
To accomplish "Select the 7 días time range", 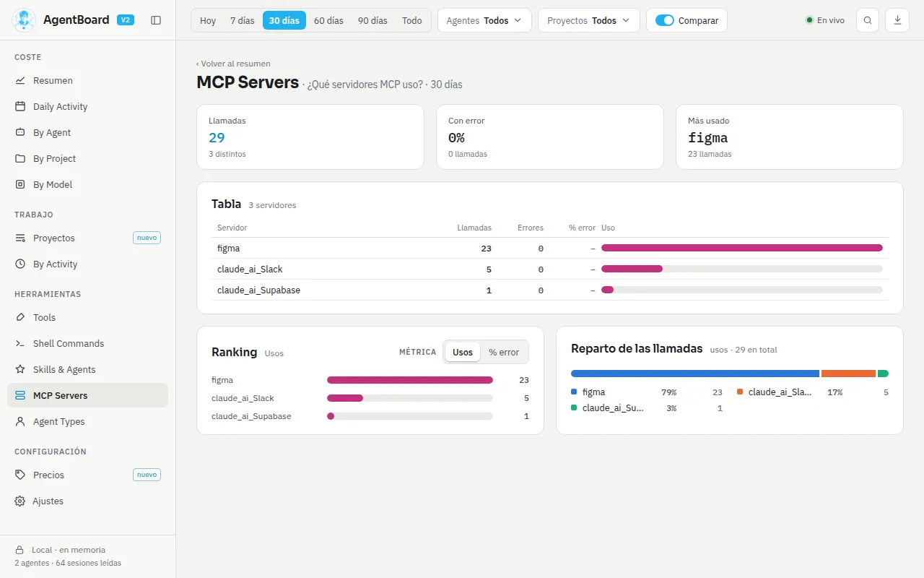I will click(x=243, y=20).
